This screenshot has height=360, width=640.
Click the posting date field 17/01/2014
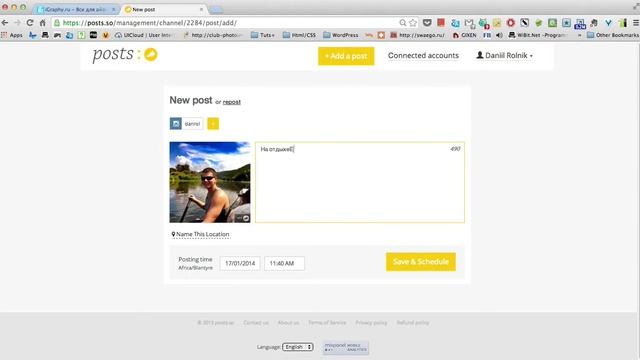[240, 263]
